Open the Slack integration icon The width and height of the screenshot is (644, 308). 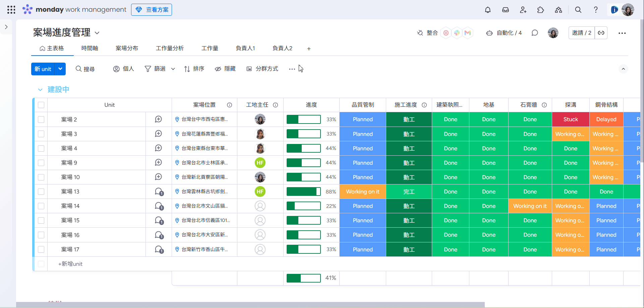[457, 33]
